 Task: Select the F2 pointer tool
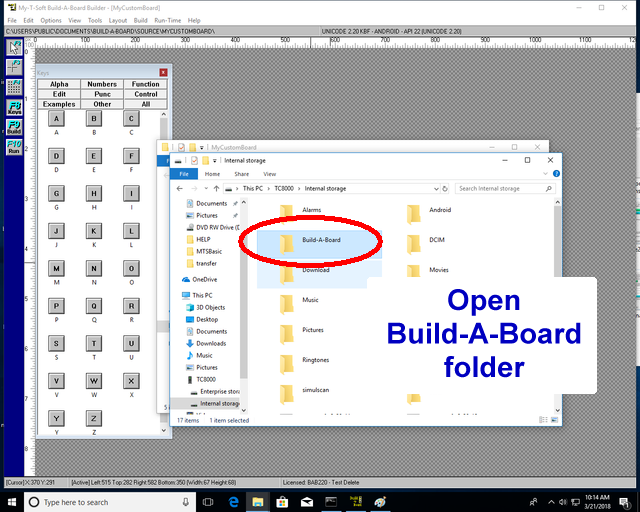pos(14,47)
